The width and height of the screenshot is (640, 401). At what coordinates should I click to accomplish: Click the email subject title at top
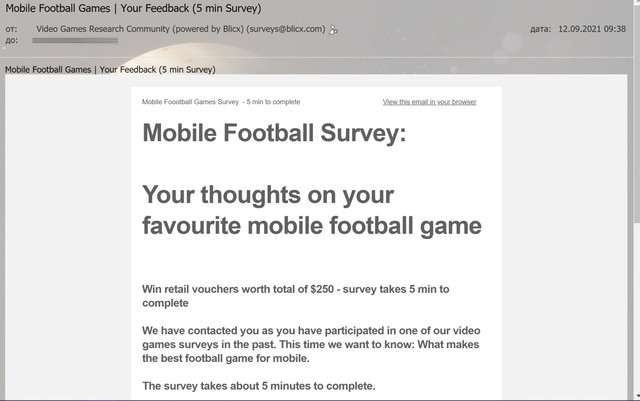(133, 8)
